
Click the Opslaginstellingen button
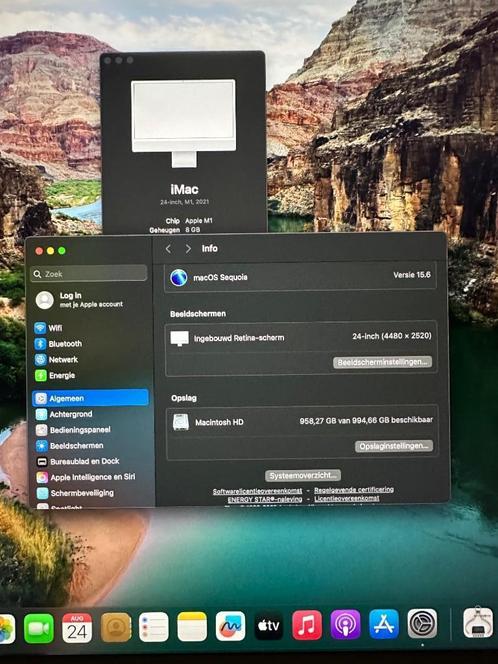[x=394, y=446]
